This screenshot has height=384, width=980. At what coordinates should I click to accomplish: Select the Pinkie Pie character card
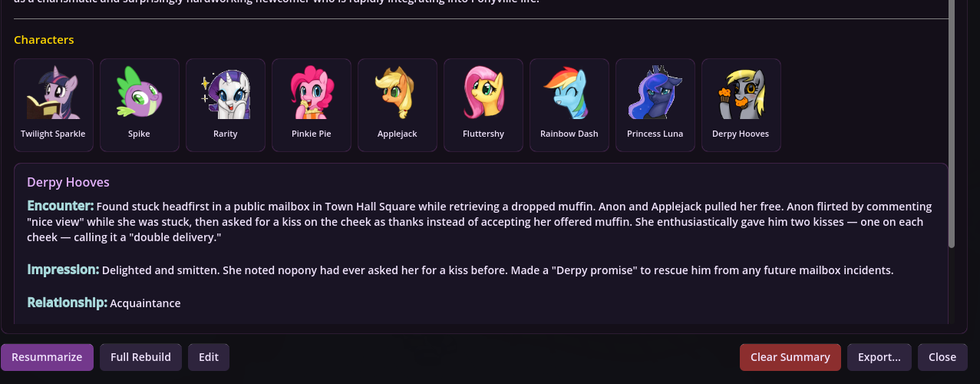coord(312,105)
